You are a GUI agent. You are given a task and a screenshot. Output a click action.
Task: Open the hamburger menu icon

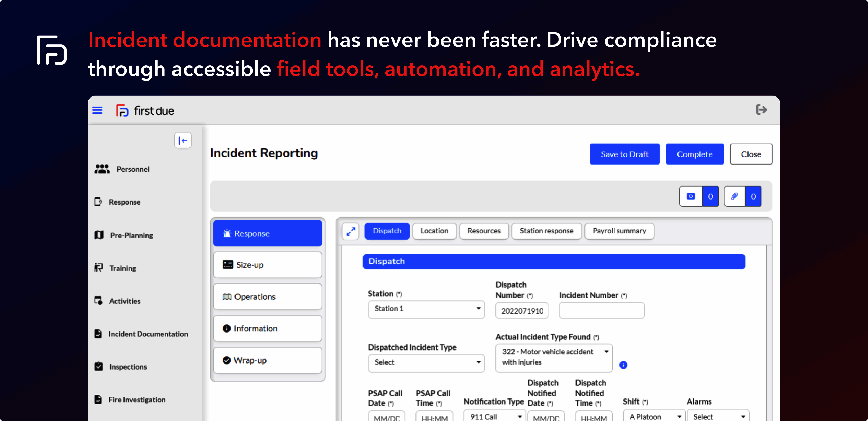pyautogui.click(x=98, y=110)
